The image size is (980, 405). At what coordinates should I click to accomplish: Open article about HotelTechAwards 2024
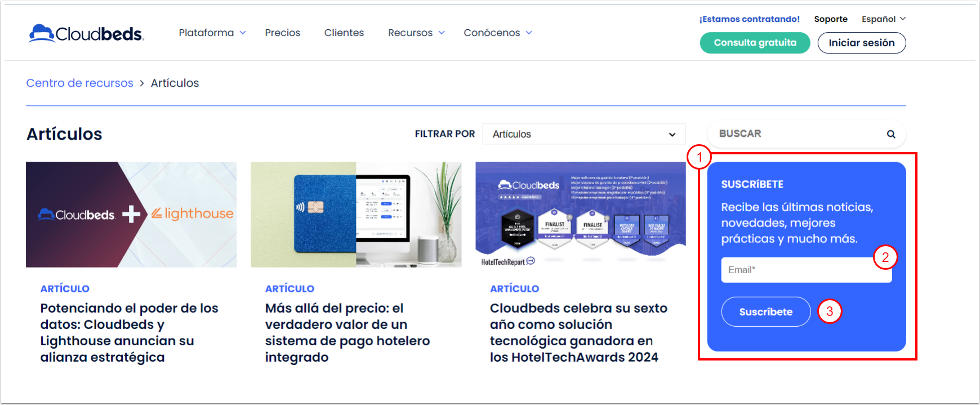[578, 332]
